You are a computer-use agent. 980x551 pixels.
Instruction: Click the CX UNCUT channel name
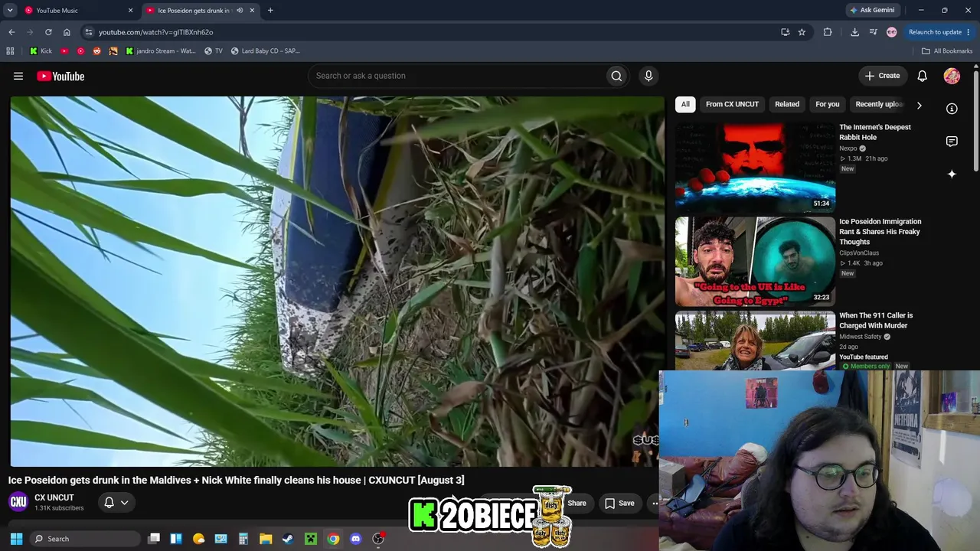(x=54, y=497)
